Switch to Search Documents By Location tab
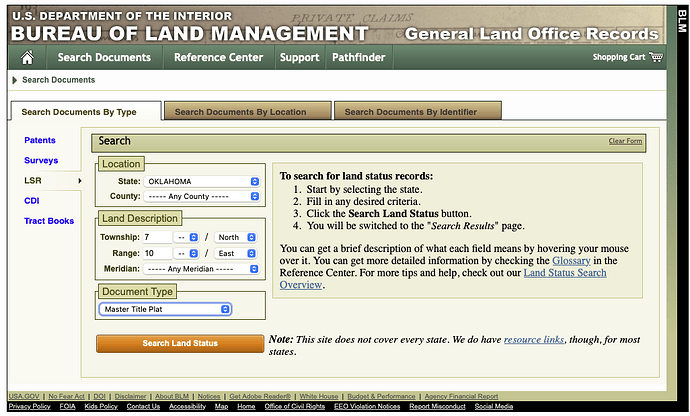The width and height of the screenshot is (690, 416). [x=248, y=112]
